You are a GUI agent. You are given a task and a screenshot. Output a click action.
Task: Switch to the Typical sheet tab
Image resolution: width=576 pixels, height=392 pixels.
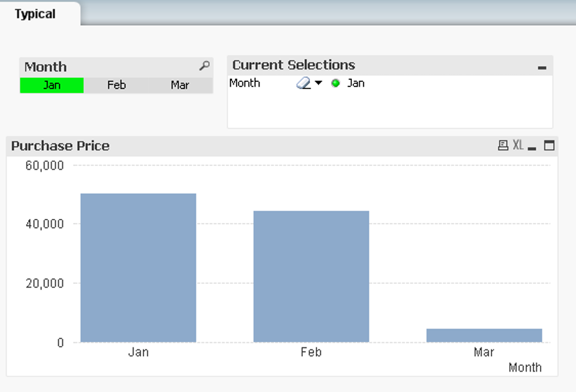(35, 14)
